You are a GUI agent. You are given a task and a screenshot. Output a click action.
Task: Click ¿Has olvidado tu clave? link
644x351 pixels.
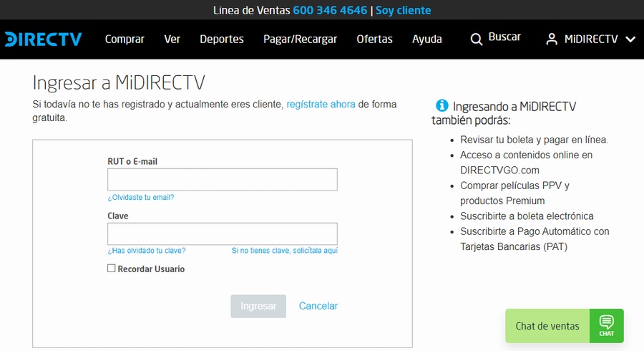[x=147, y=250]
